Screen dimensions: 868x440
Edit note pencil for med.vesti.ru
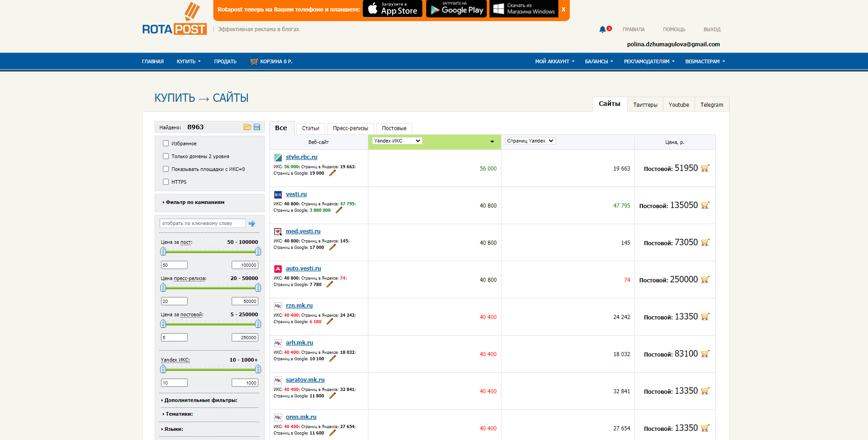tap(333, 247)
